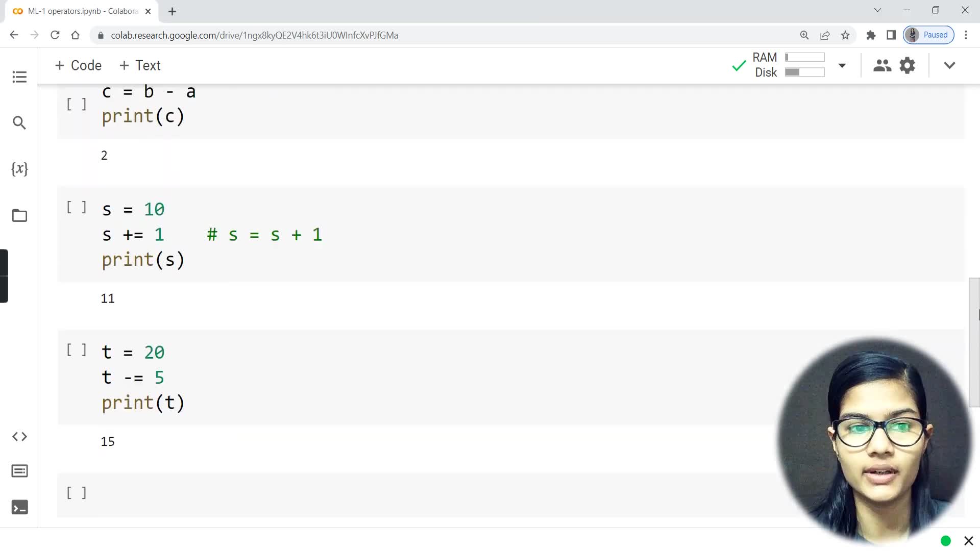Open the code snippets panel
Viewport: 980px width, 551px height.
(x=19, y=437)
